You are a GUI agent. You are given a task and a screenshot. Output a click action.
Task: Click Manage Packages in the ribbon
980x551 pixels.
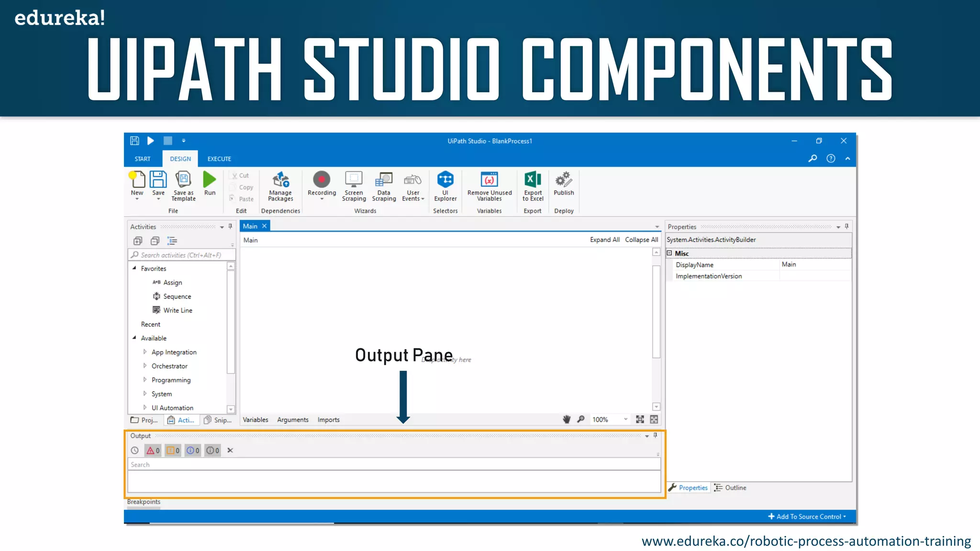click(x=280, y=180)
